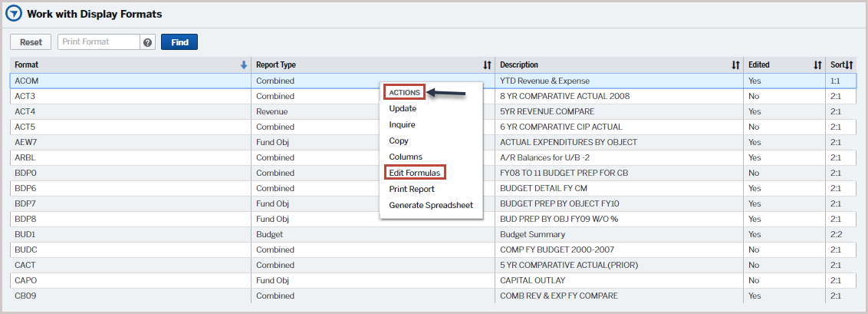The image size is (868, 314).
Task: Choose Print Report from the menu
Action: 411,189
